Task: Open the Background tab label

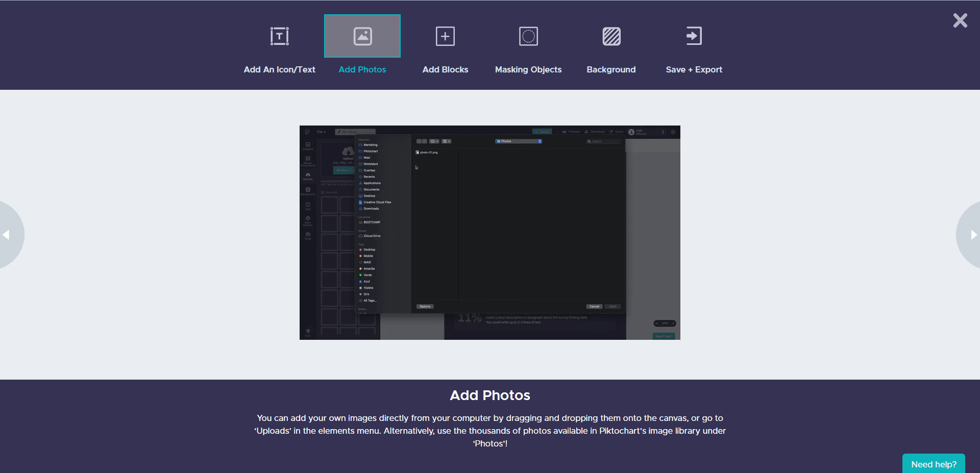Action: pos(611,69)
